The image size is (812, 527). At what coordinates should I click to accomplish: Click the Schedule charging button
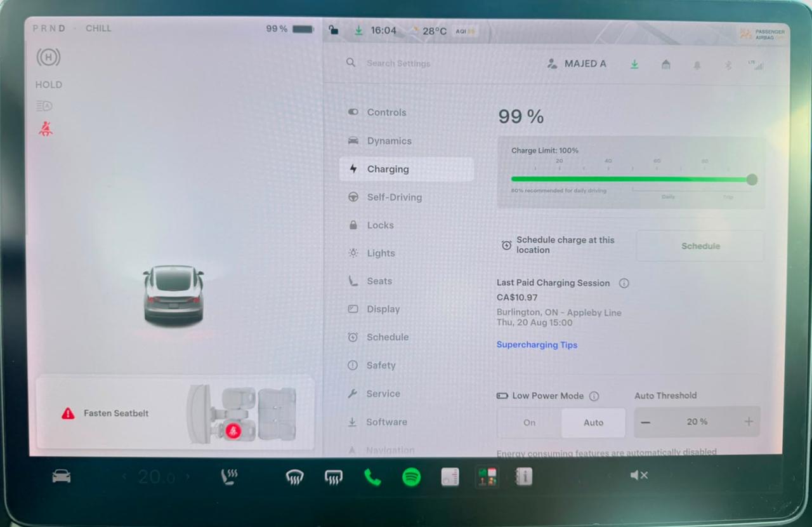[700, 246]
